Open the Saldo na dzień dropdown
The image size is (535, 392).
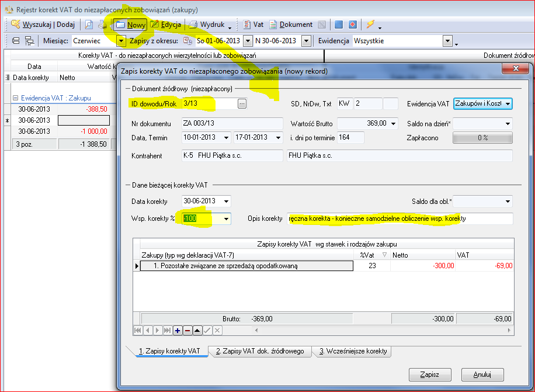point(508,124)
